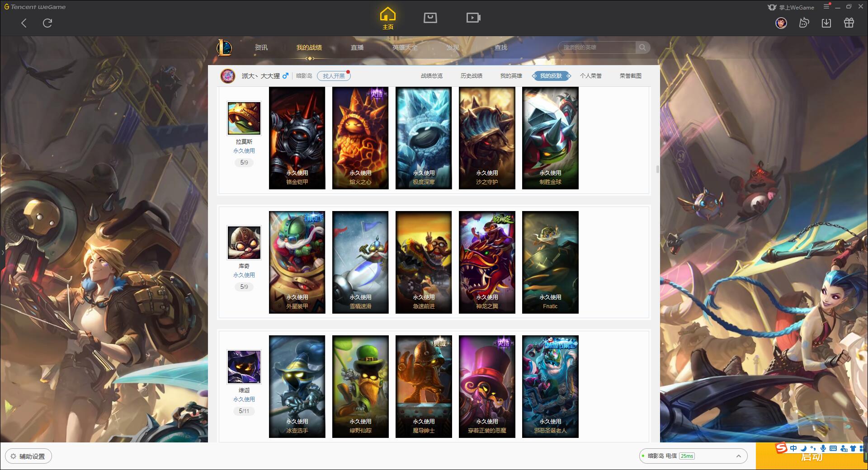Viewport: 868px width, 470px height.
Task: Open the 沙之守护 skin card
Action: click(x=487, y=138)
